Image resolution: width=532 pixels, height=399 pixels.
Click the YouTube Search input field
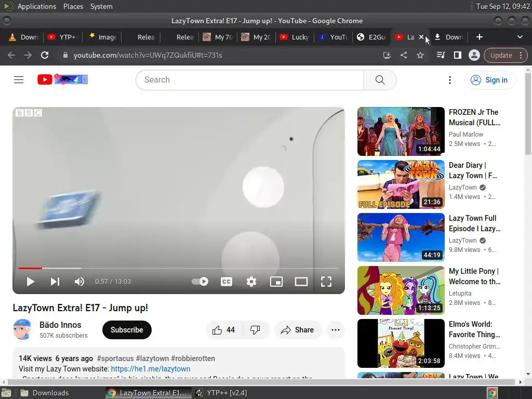250,79
